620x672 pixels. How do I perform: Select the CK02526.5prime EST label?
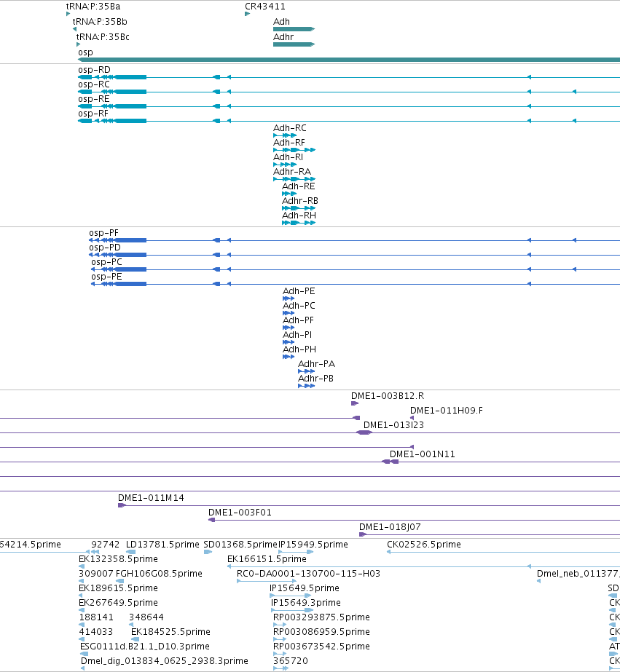pyautogui.click(x=424, y=545)
